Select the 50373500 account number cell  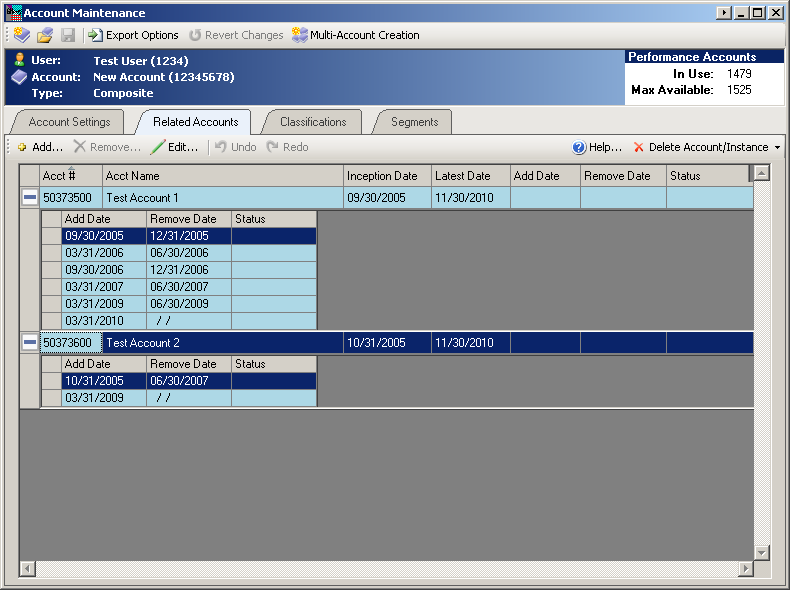point(70,198)
